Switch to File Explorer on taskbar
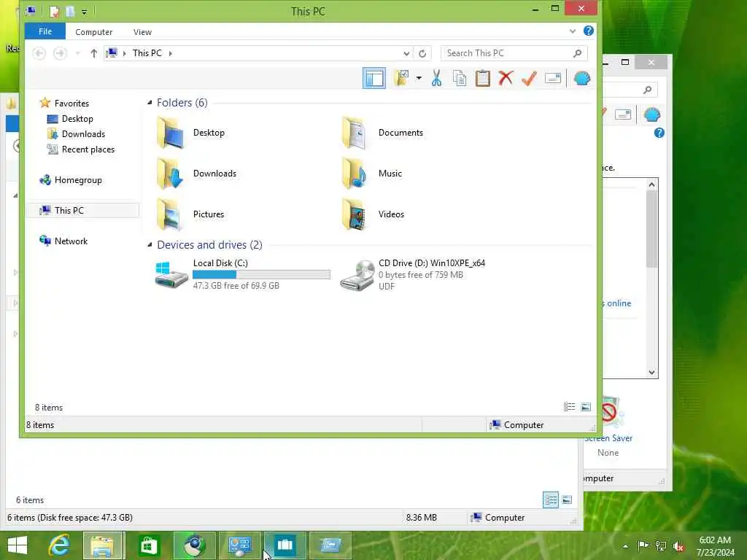Viewport: 747px width, 560px height. 104,545
